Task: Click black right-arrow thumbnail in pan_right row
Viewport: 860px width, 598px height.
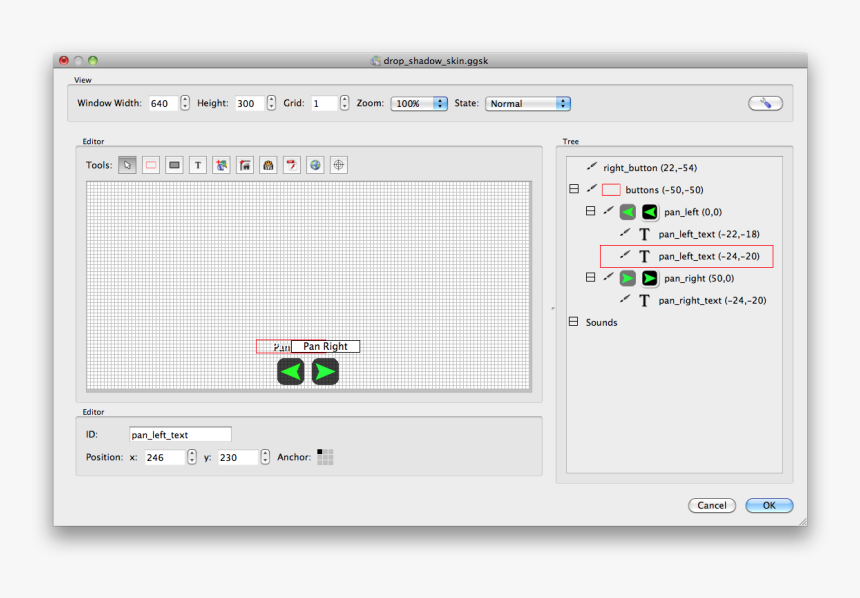Action: tap(649, 278)
